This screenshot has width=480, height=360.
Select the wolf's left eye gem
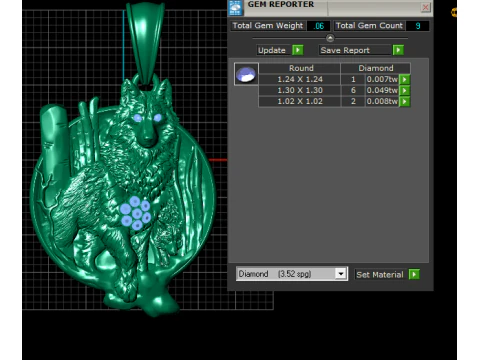(137, 118)
